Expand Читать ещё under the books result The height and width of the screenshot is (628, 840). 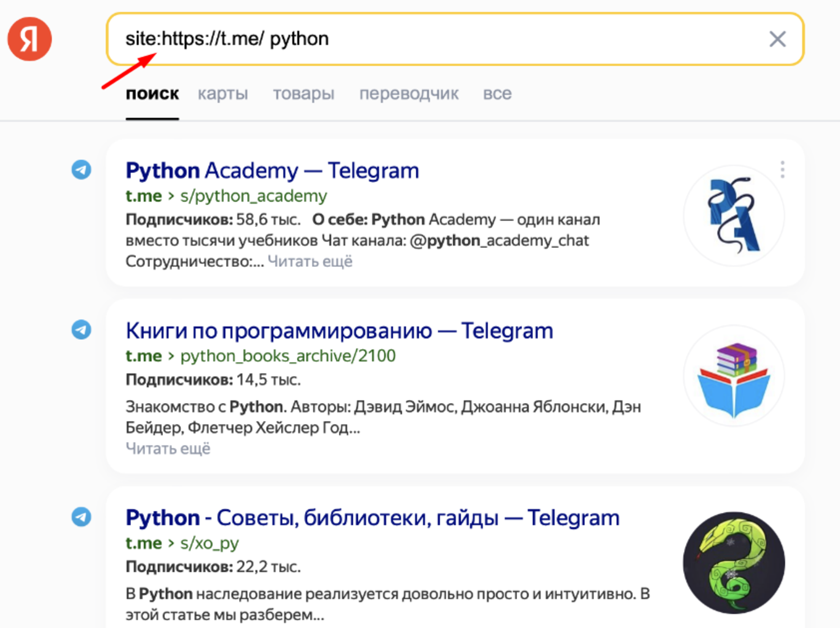[x=168, y=448]
